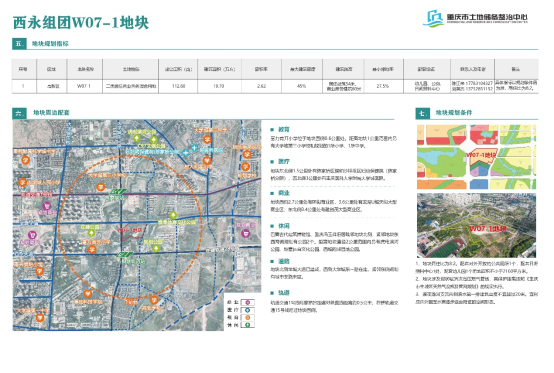
Task: Open the aerial photo of W07-1 parcel
Action: coord(476,225)
